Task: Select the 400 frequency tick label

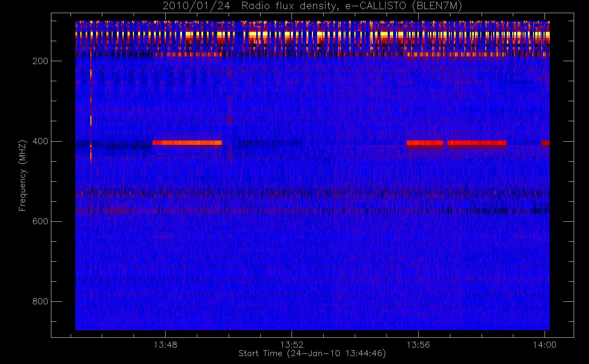Action: pos(40,141)
